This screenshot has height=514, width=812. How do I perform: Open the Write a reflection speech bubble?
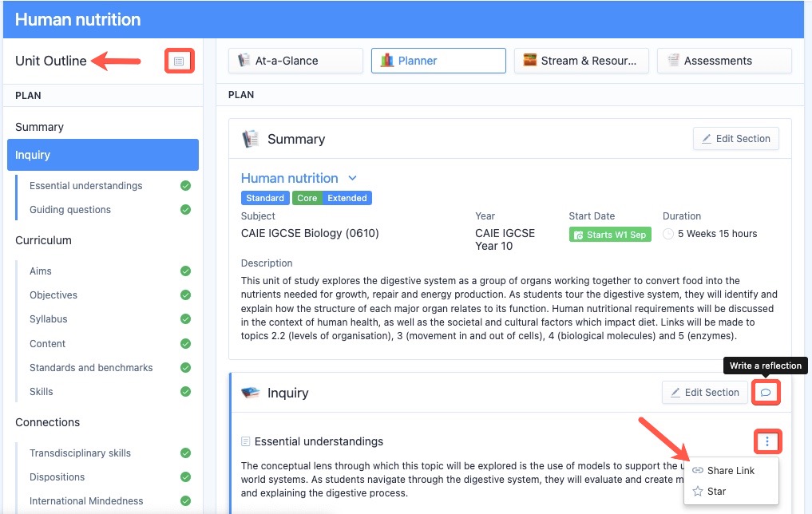766,393
